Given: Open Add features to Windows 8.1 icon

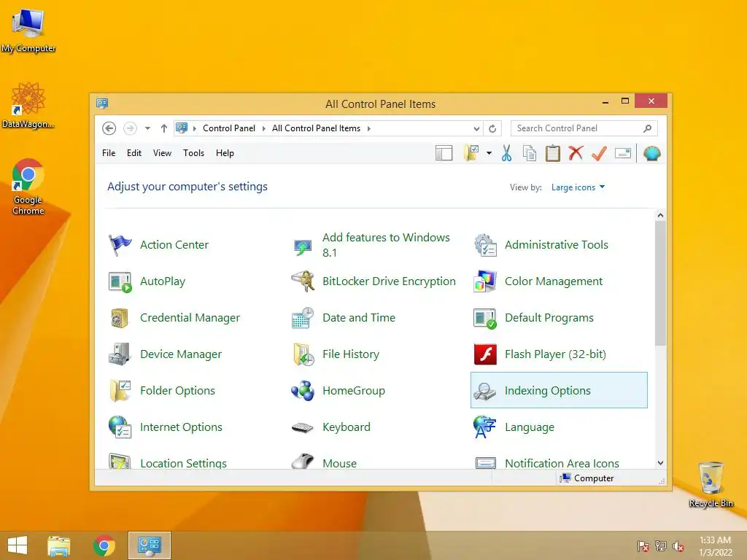Looking at the screenshot, I should tap(303, 246).
